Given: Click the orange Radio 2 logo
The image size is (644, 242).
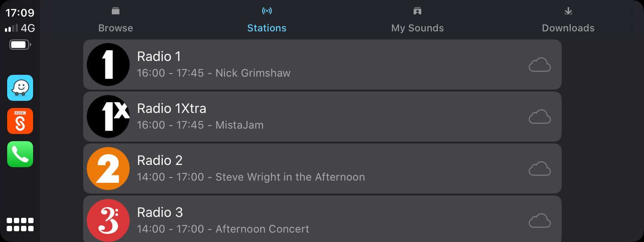Looking at the screenshot, I should pyautogui.click(x=108, y=169).
